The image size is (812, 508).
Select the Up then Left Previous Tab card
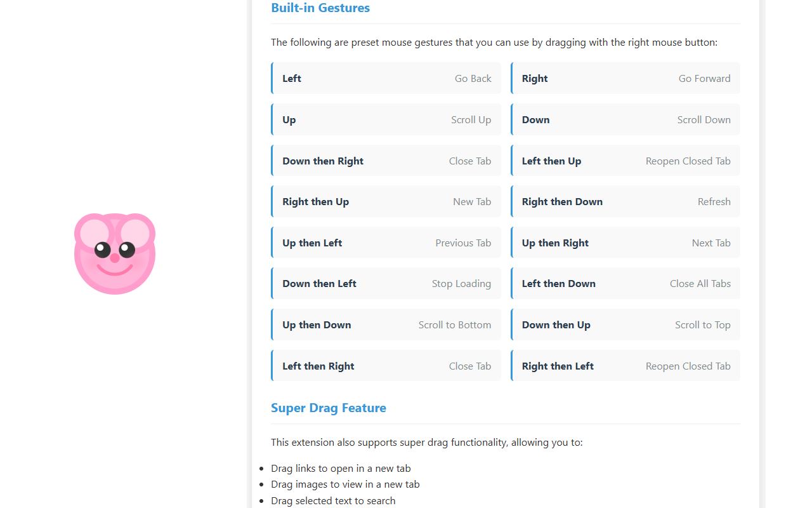pos(386,243)
